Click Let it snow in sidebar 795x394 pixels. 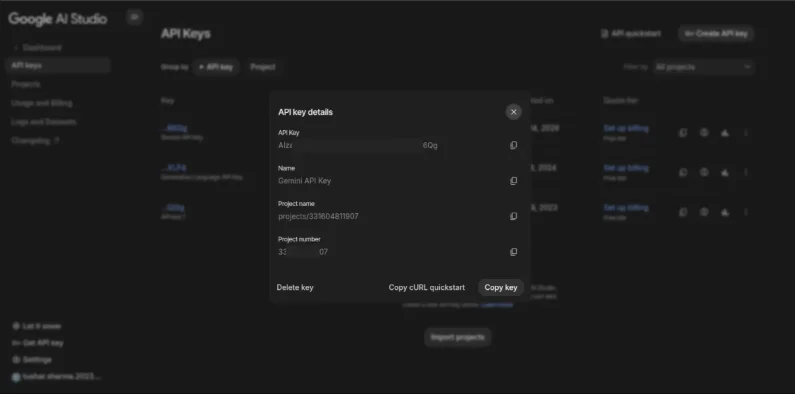point(37,326)
